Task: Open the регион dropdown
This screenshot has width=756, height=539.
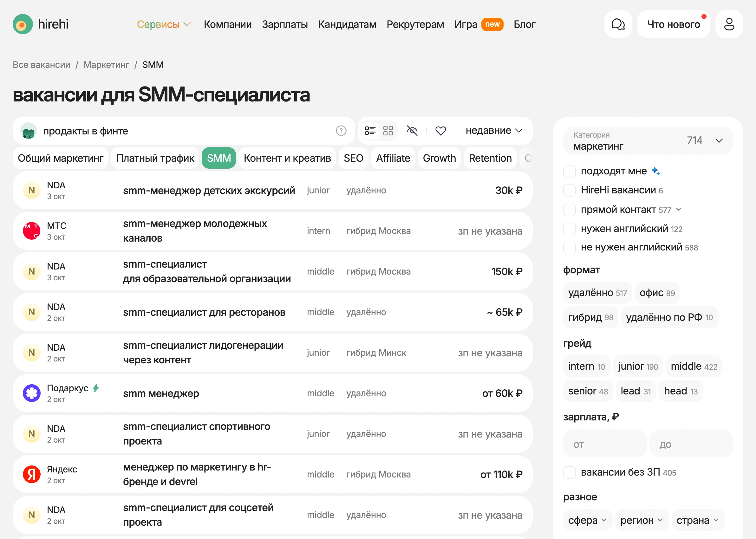Action: pyautogui.click(x=642, y=520)
